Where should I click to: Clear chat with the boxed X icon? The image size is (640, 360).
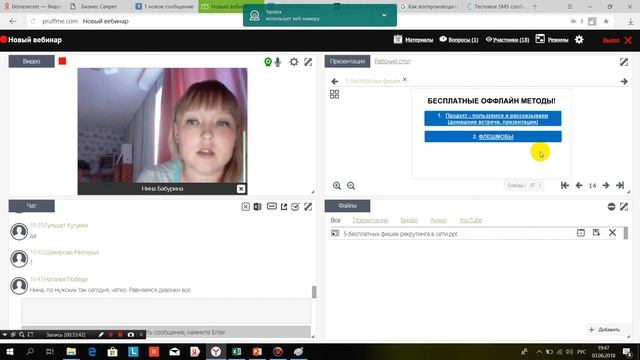pos(245,207)
